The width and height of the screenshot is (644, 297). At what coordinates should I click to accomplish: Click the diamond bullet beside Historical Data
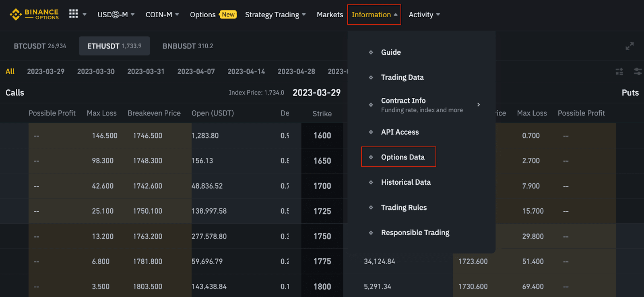pos(371,182)
